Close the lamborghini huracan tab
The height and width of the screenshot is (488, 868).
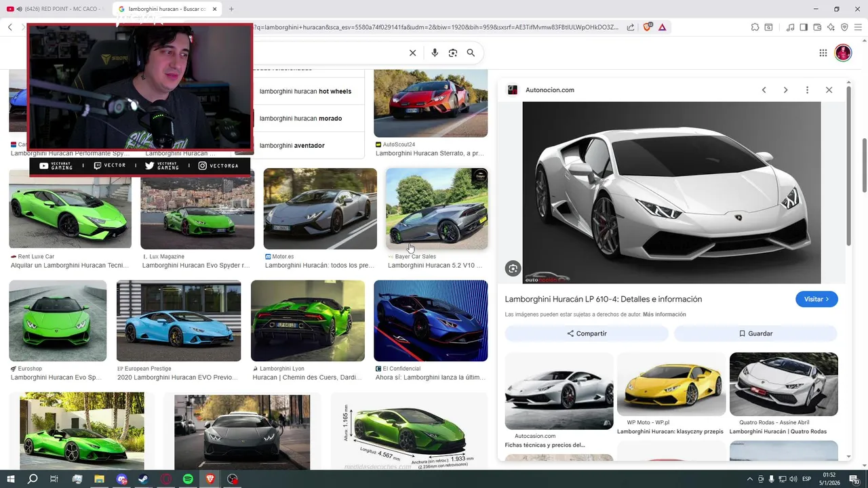(215, 9)
